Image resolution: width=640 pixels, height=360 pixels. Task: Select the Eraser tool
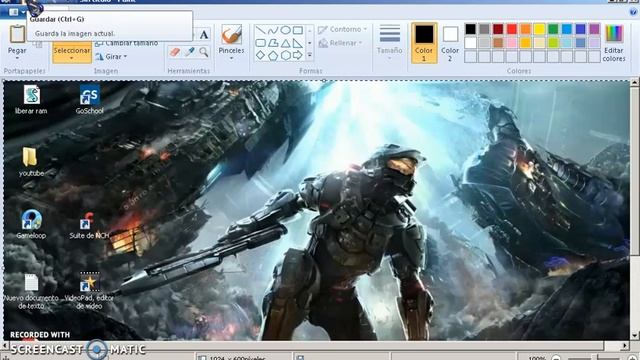[x=175, y=52]
